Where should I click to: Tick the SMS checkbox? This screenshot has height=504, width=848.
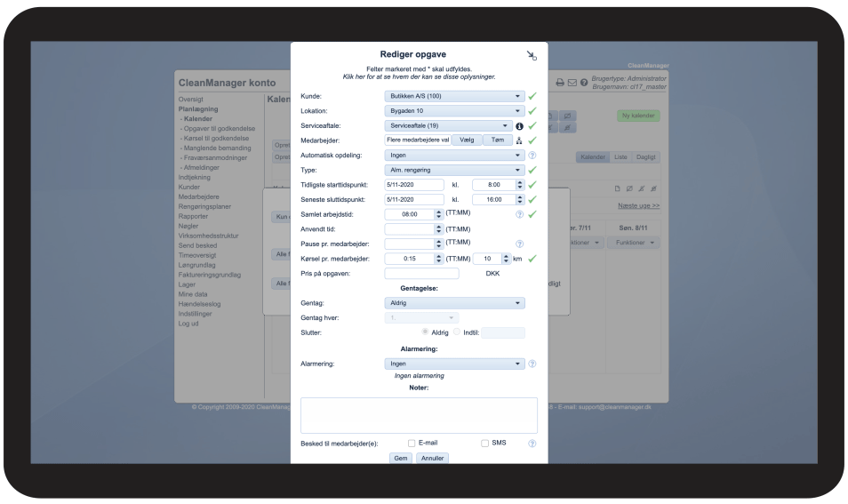pyautogui.click(x=484, y=444)
